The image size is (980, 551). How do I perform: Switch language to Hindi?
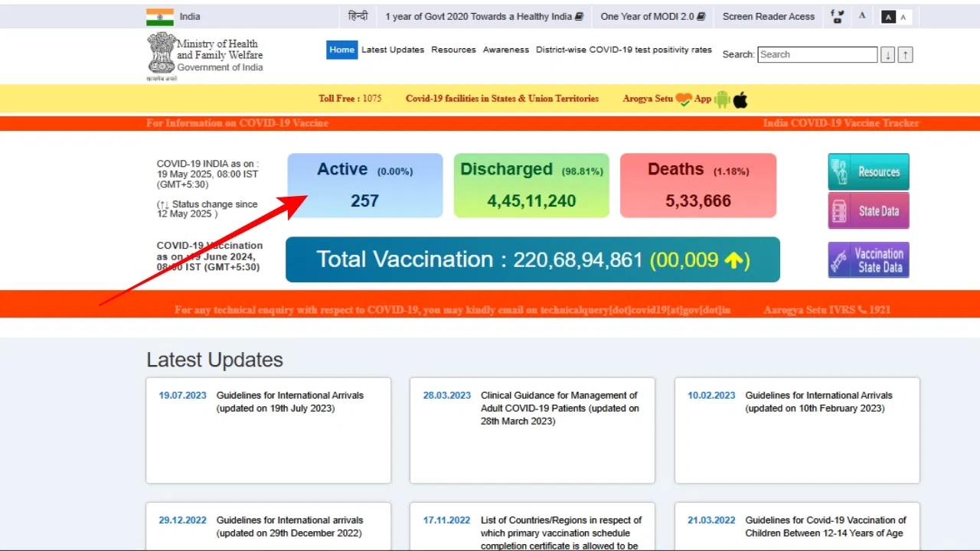[358, 16]
